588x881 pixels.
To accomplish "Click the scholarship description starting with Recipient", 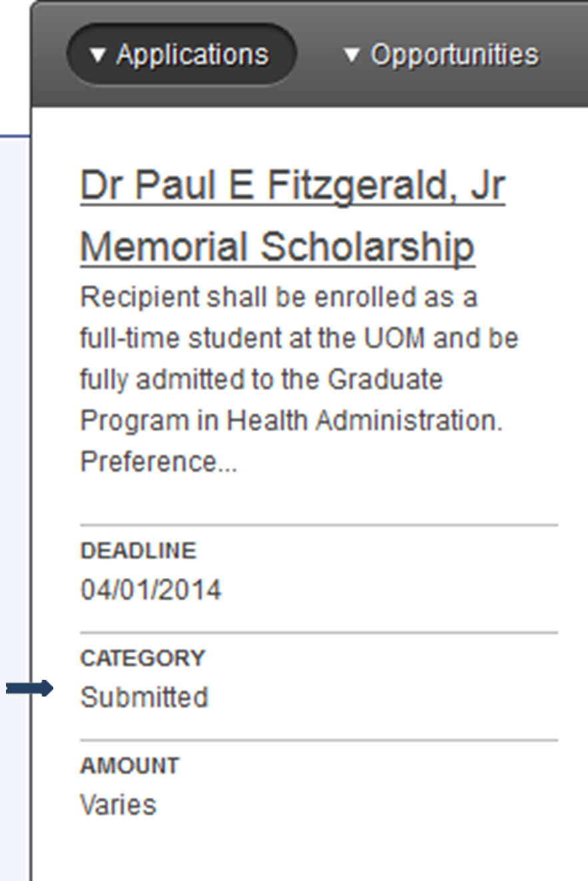I will [x=278, y=297].
